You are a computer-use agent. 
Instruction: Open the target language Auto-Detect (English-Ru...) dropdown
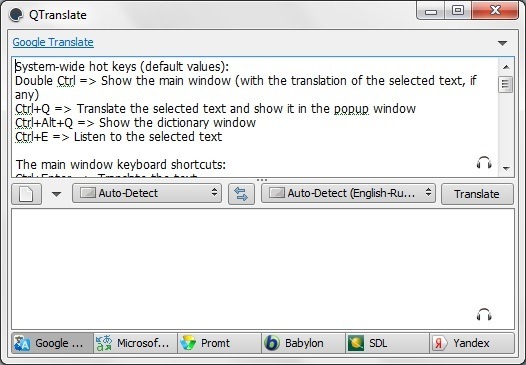348,193
